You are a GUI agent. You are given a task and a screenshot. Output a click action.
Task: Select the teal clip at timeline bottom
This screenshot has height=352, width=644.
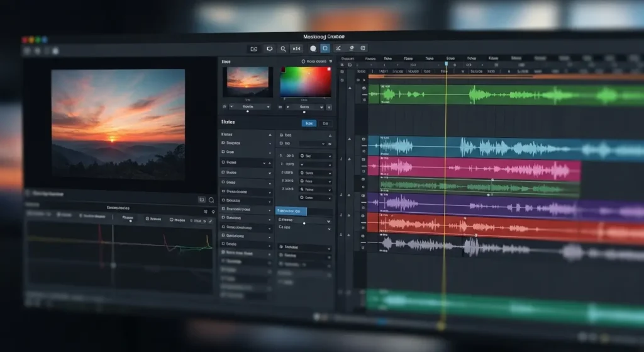click(505, 307)
